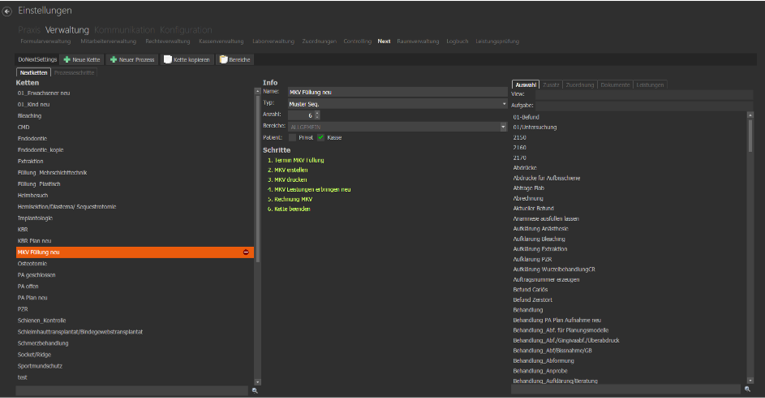This screenshot has height=398, width=765.
Task: Switch to the Leistungen tab
Action: pos(650,85)
